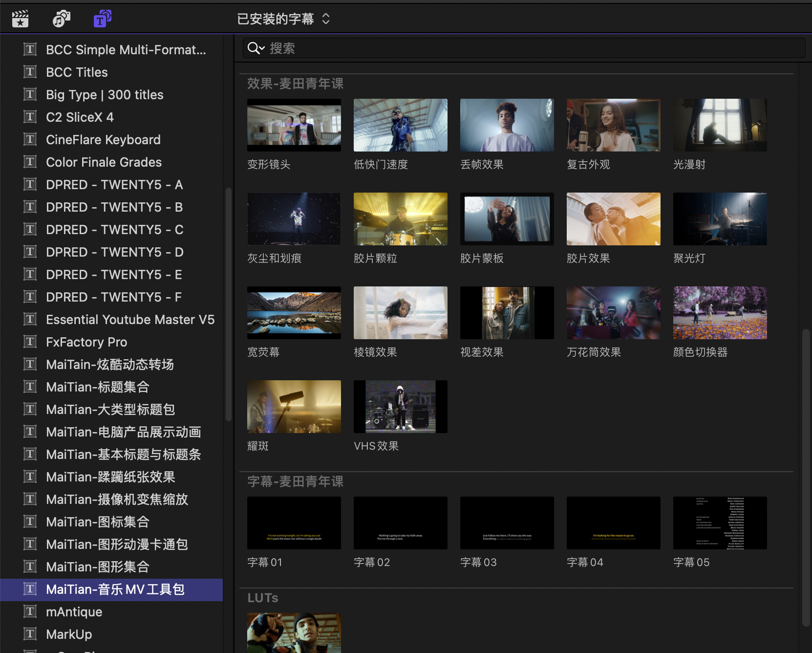Screen dimensions: 812x653
Task: Open the MarkUp category
Action: tap(111, 634)
